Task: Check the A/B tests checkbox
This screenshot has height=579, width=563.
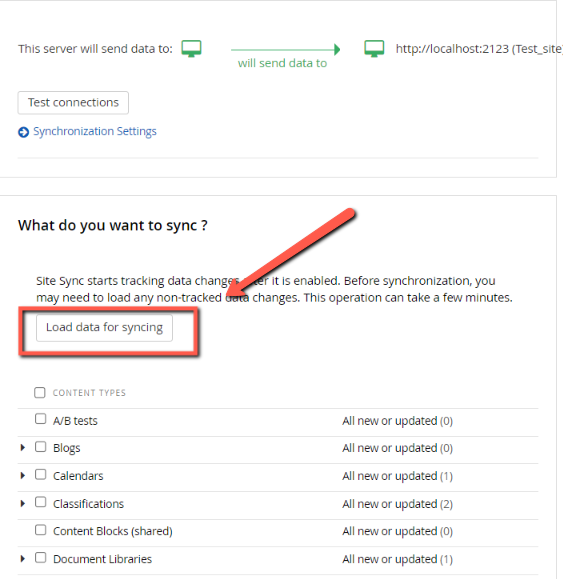Action: click(41, 419)
